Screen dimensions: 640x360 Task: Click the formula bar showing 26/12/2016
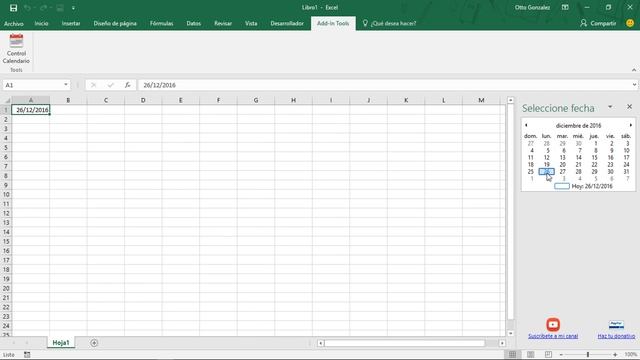(384, 85)
